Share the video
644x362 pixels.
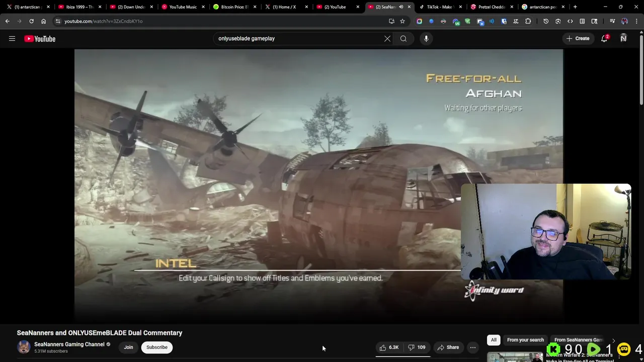click(x=448, y=347)
